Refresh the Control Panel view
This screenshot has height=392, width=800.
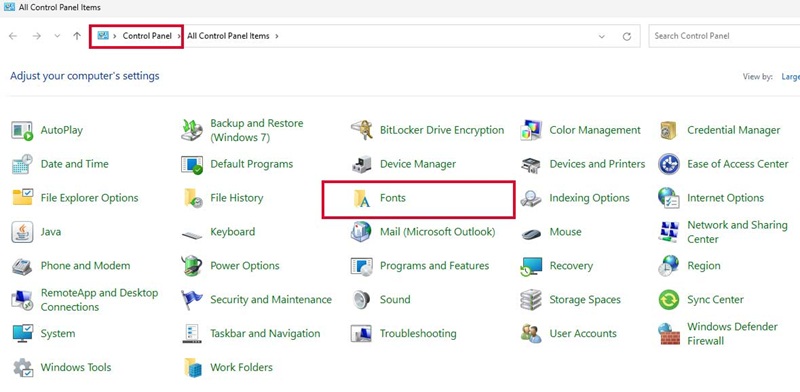tap(627, 36)
